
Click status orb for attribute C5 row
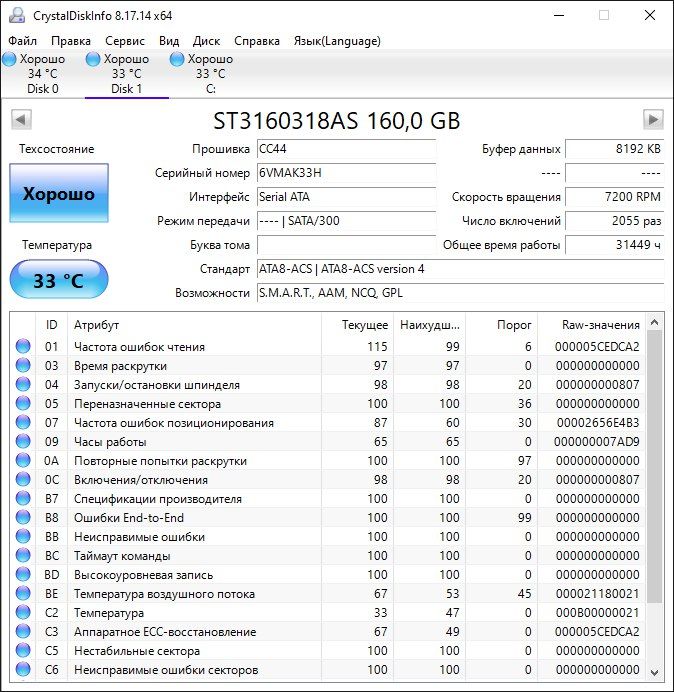coord(23,651)
